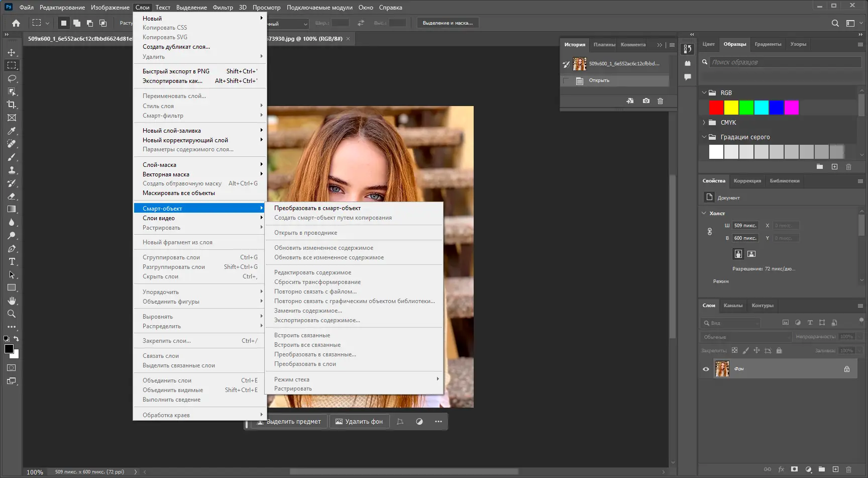Select the Crop tool

(x=12, y=105)
